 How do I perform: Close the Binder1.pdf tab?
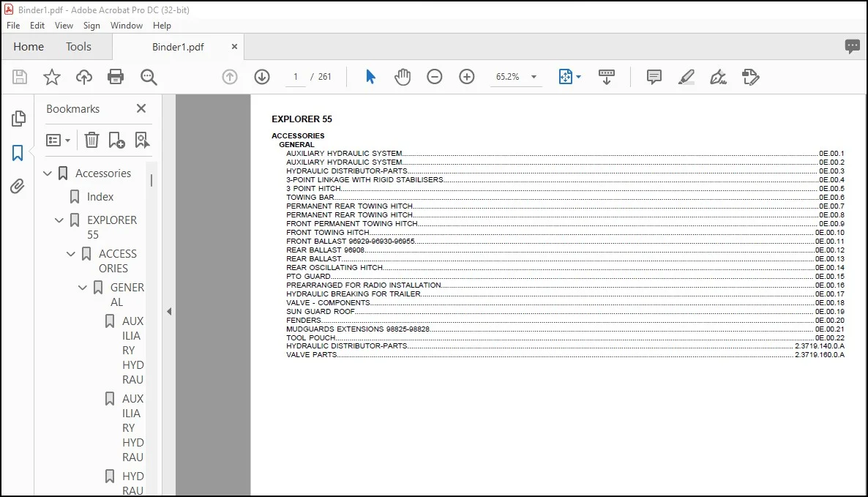(234, 47)
